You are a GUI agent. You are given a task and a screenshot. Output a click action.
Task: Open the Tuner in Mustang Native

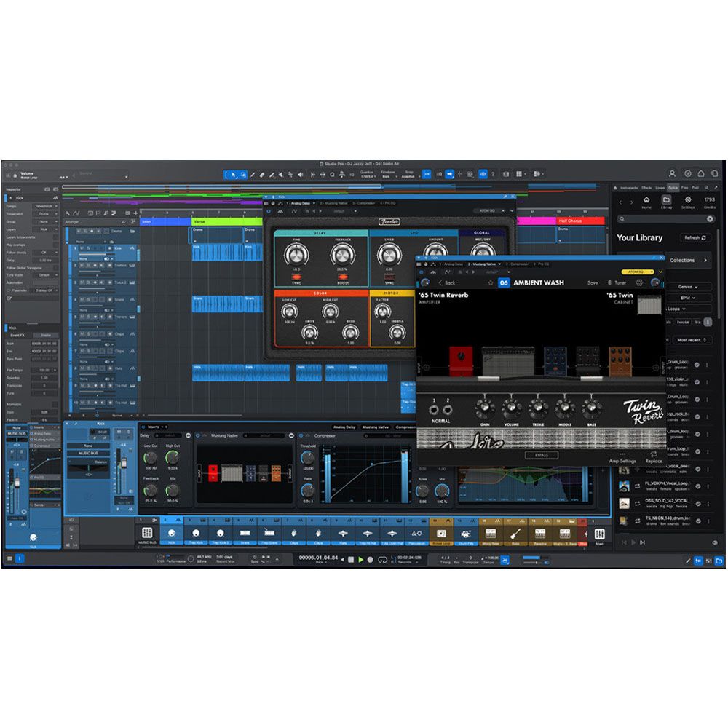[618, 282]
